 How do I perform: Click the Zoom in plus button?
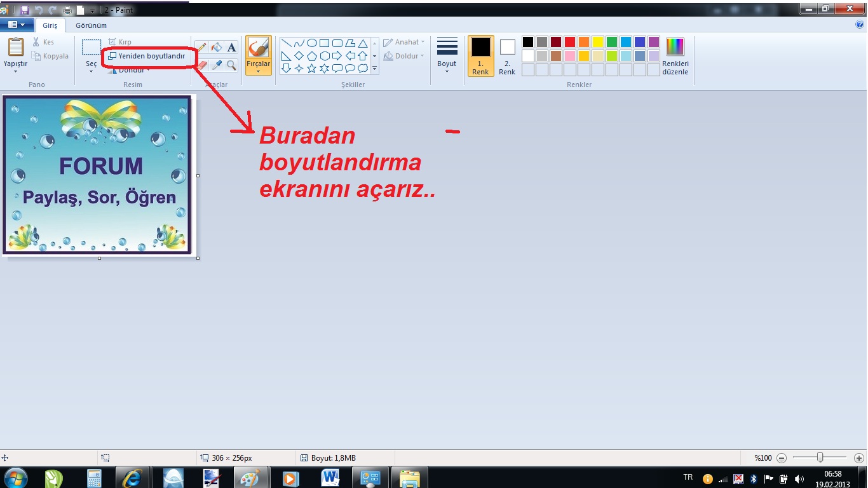pyautogui.click(x=859, y=457)
